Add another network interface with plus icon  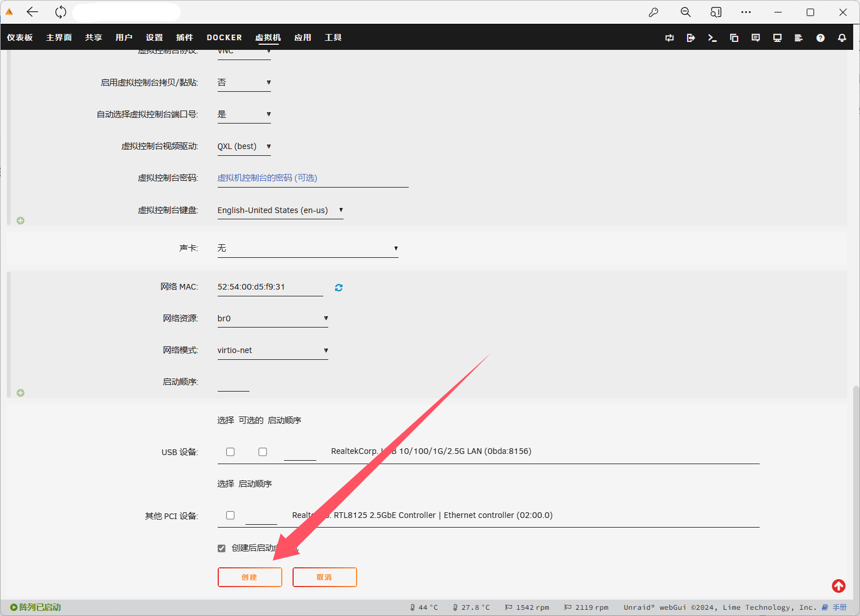(x=20, y=393)
